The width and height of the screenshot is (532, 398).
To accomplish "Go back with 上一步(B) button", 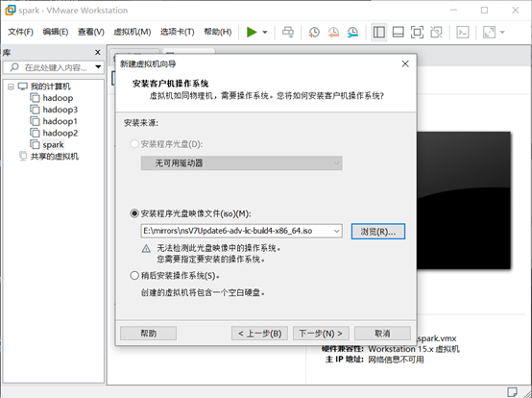I will [259, 334].
